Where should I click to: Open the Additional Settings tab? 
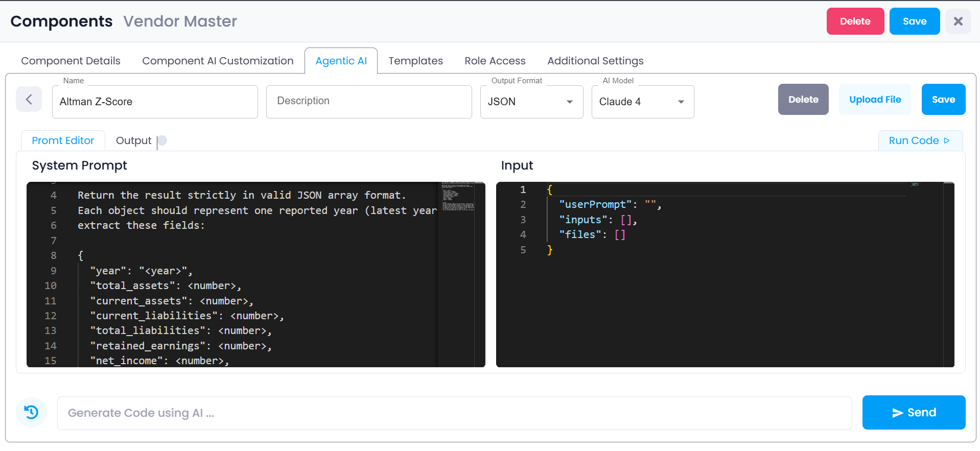(595, 61)
